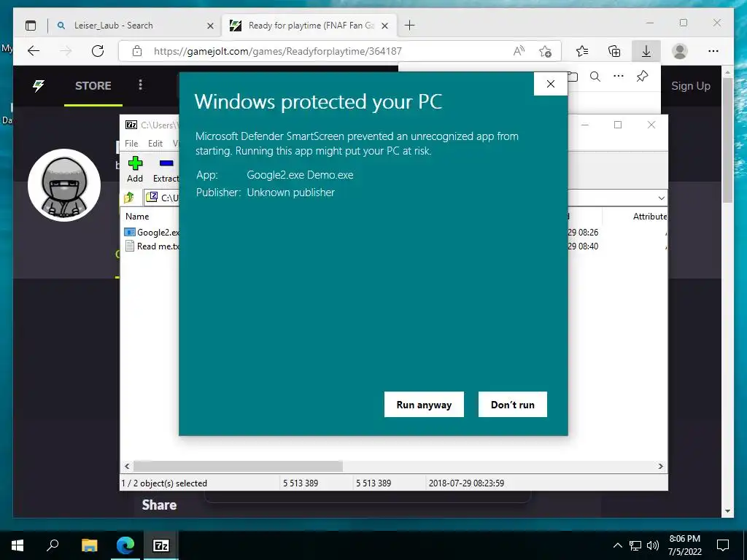Screen dimensions: 747x560
Task: Click the 7-Zip Extract toolbar icon
Action: [x=166, y=169]
